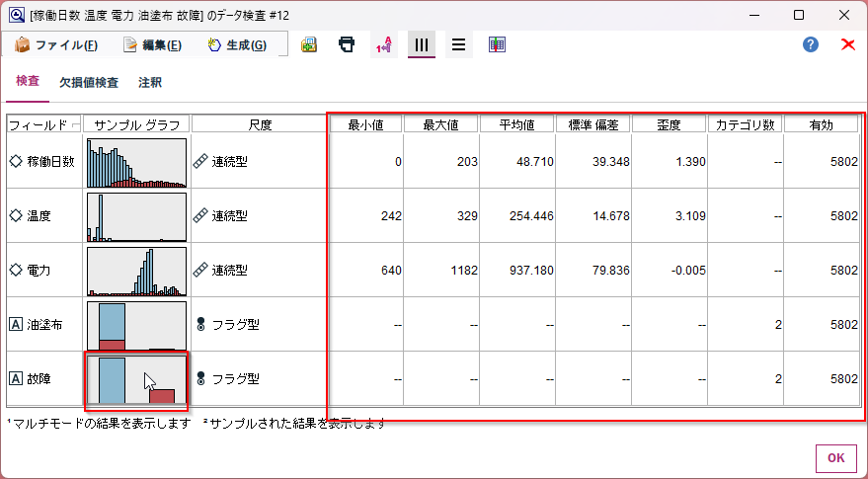Switch to the 注釈 tab
This screenshot has width=868, height=479.
150,83
